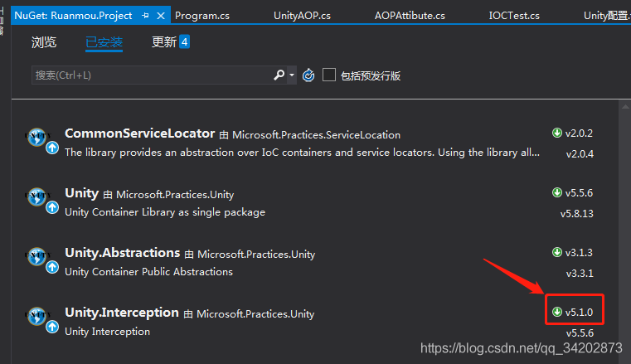This screenshot has height=364, width=631.
Task: Click the search magnifier icon
Action: tap(279, 75)
